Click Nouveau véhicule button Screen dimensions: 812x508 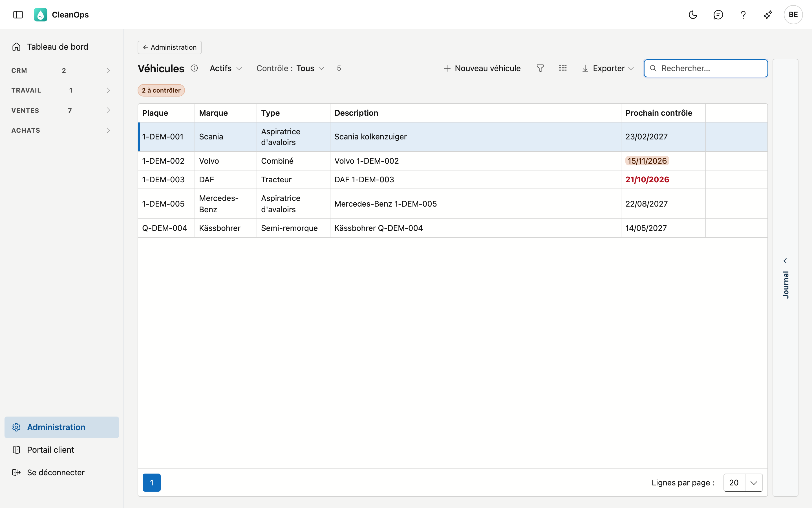(x=482, y=68)
